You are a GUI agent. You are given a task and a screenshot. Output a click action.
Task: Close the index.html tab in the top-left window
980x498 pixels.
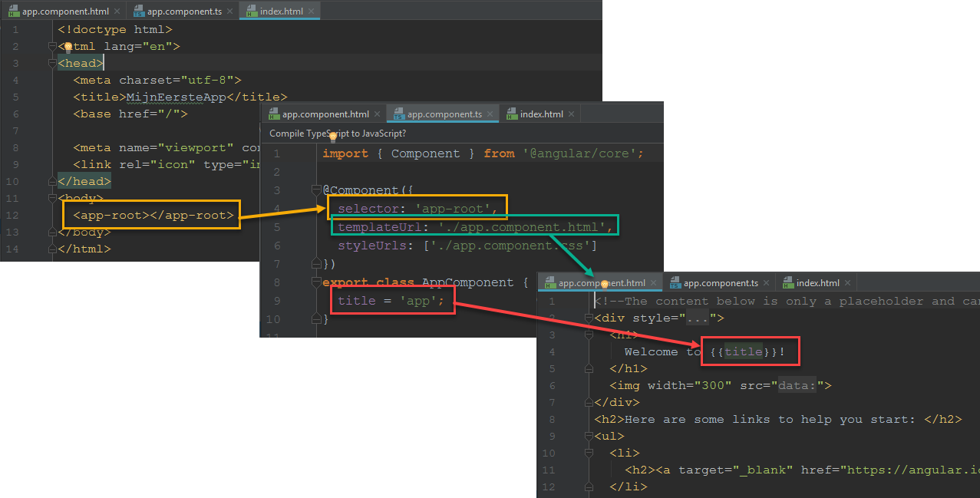coord(311,11)
